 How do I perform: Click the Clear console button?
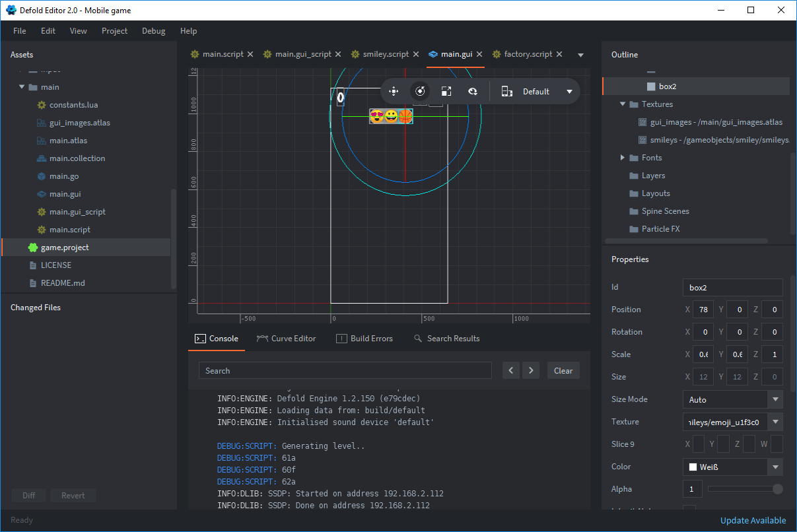(x=563, y=370)
